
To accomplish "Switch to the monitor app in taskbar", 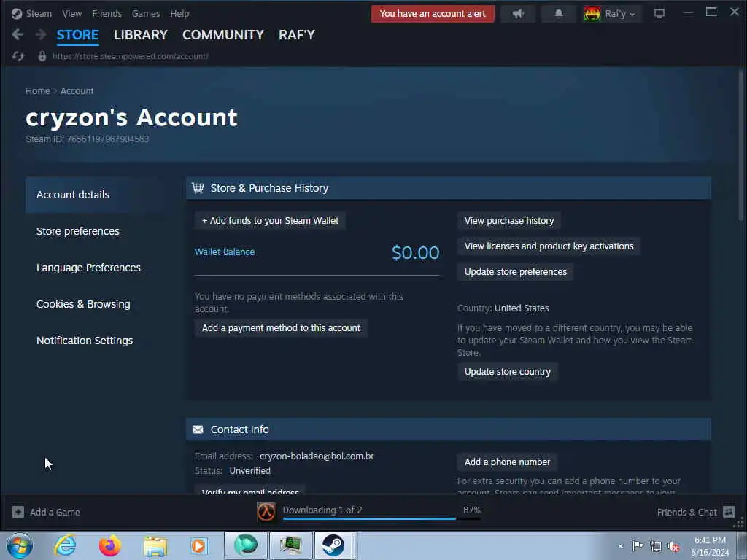I will coord(290,545).
